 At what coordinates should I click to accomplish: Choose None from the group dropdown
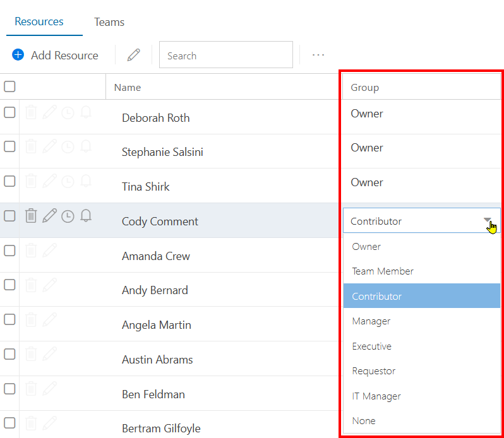coord(422,421)
